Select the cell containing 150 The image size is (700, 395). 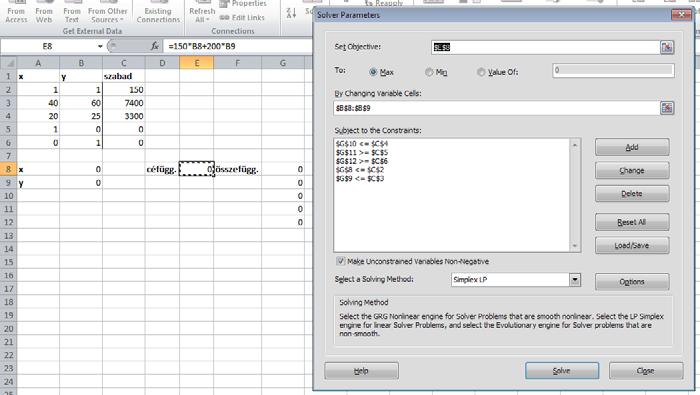[124, 90]
